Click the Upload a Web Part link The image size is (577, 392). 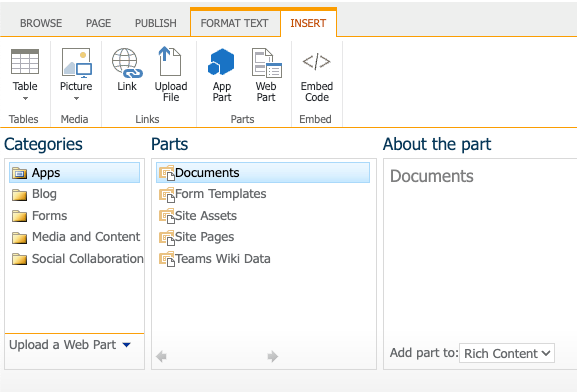coord(63,345)
